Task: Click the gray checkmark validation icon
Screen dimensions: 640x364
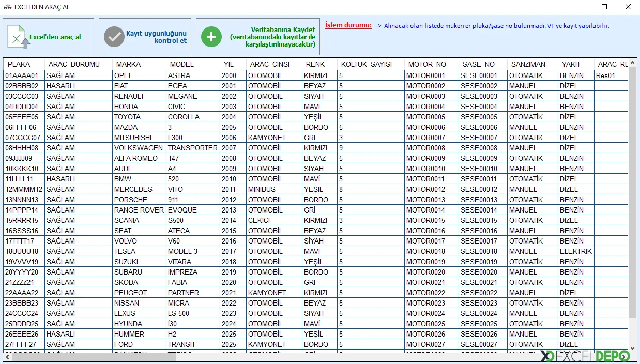Action: (x=114, y=36)
